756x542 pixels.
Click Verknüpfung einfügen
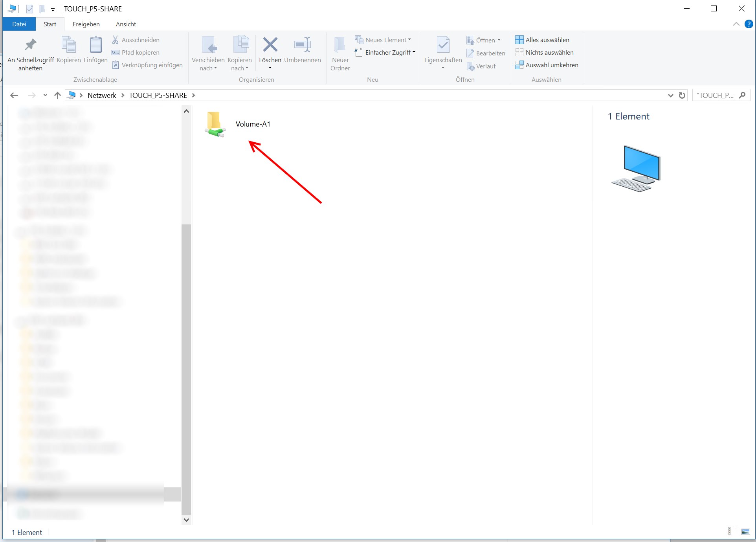(147, 65)
